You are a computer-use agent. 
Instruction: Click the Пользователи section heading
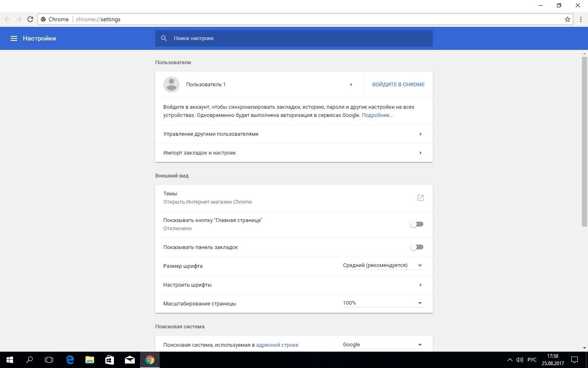(x=173, y=63)
